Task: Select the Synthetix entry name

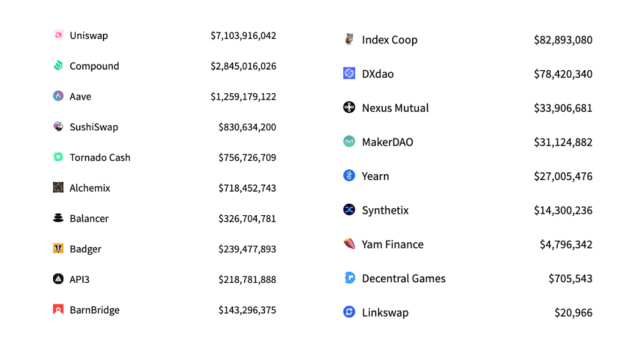Action: tap(385, 211)
